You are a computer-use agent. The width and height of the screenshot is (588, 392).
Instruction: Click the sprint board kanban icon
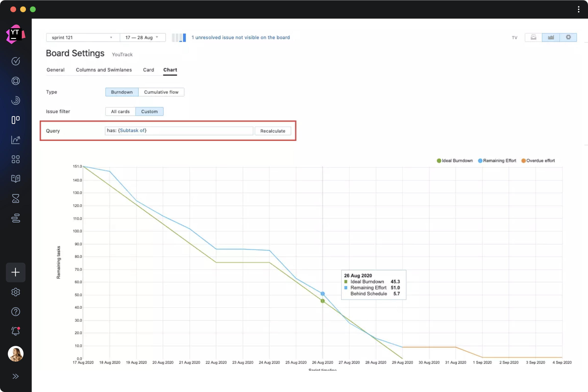click(16, 120)
